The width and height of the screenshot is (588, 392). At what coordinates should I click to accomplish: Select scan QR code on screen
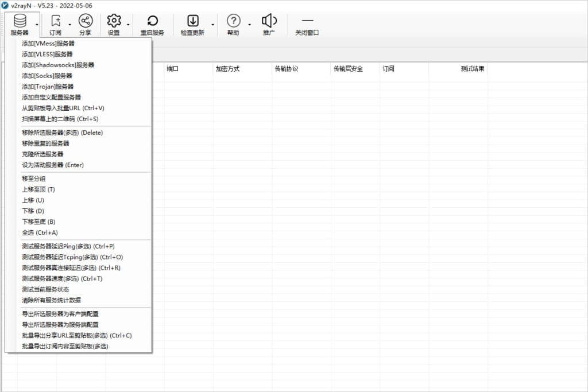(x=60, y=119)
